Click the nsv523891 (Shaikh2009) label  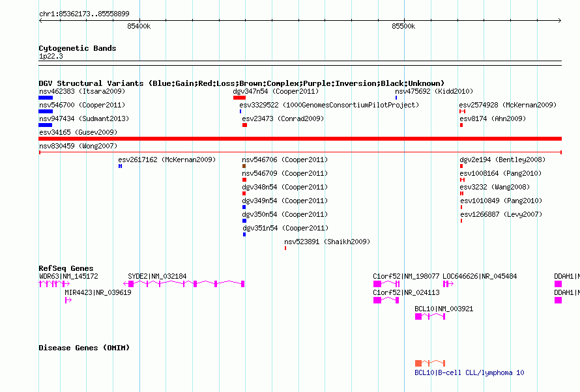tap(327, 242)
